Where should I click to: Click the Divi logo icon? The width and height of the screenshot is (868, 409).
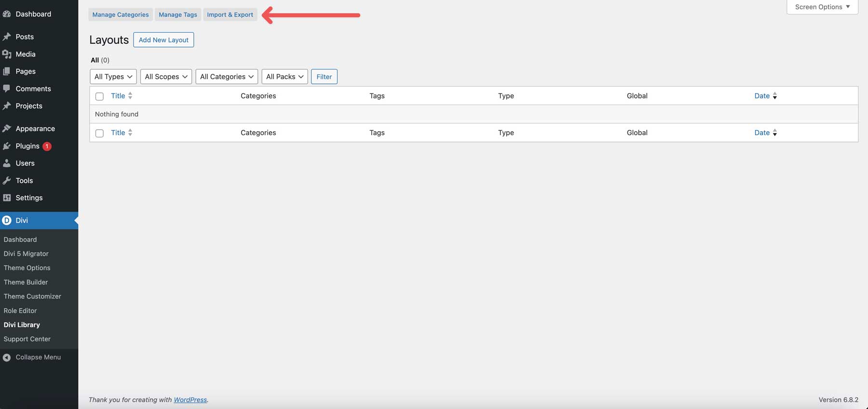coord(7,220)
